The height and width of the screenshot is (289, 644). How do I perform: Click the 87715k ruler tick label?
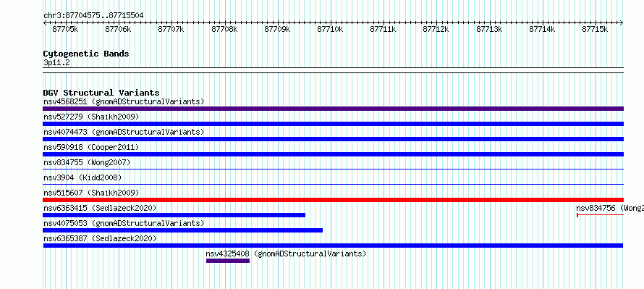pos(595,29)
